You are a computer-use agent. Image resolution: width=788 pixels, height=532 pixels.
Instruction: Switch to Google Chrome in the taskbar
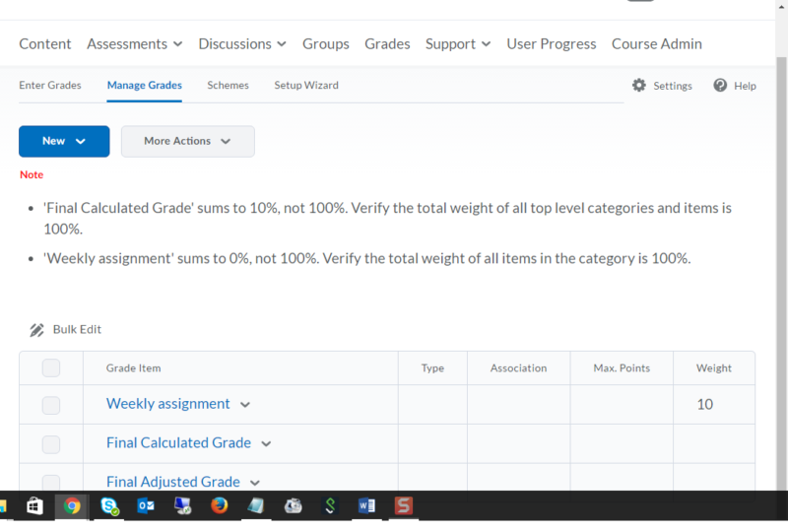pos(71,505)
